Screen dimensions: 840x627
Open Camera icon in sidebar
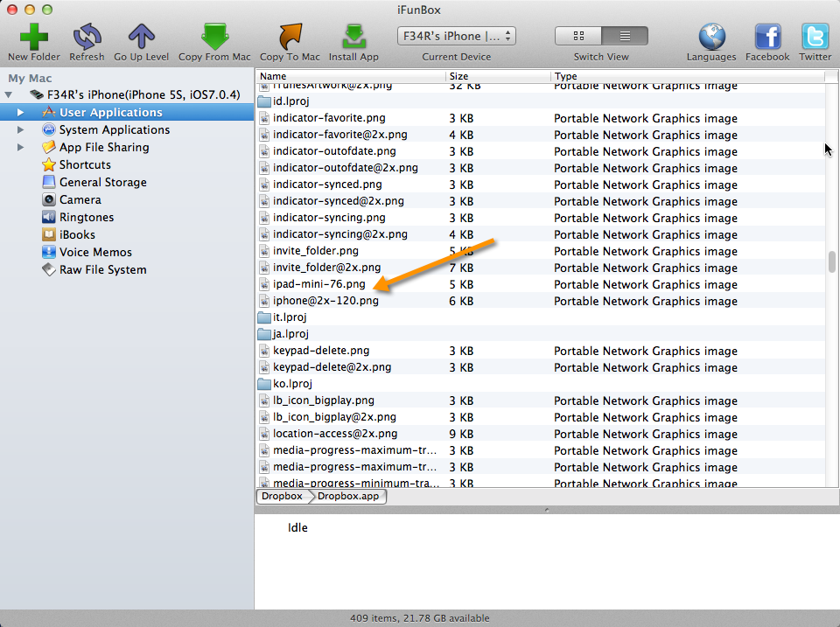(x=49, y=199)
